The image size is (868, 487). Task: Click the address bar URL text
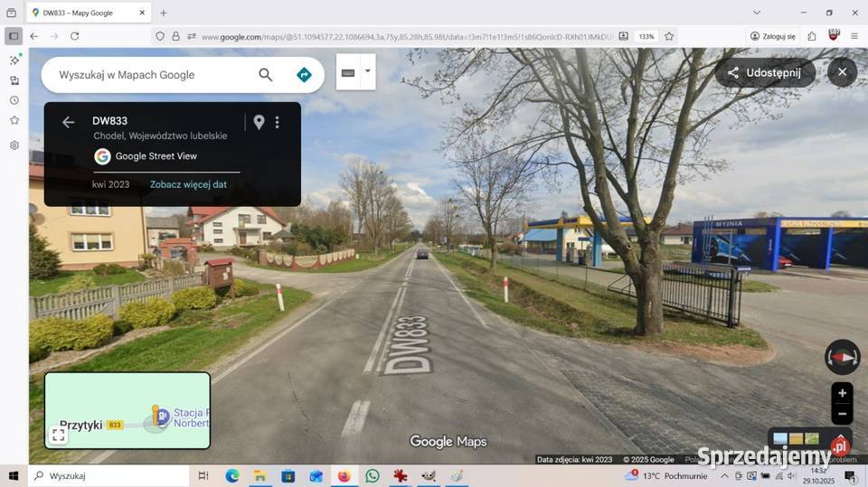[x=406, y=36]
